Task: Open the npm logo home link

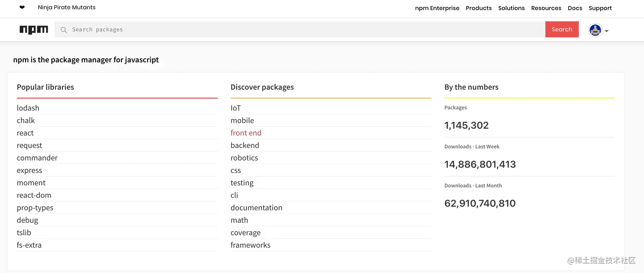Action: tap(34, 30)
